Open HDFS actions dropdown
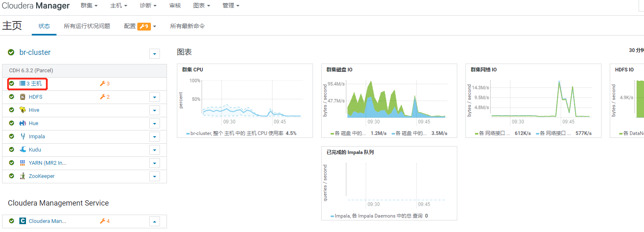The height and width of the screenshot is (232, 644). pos(154,97)
